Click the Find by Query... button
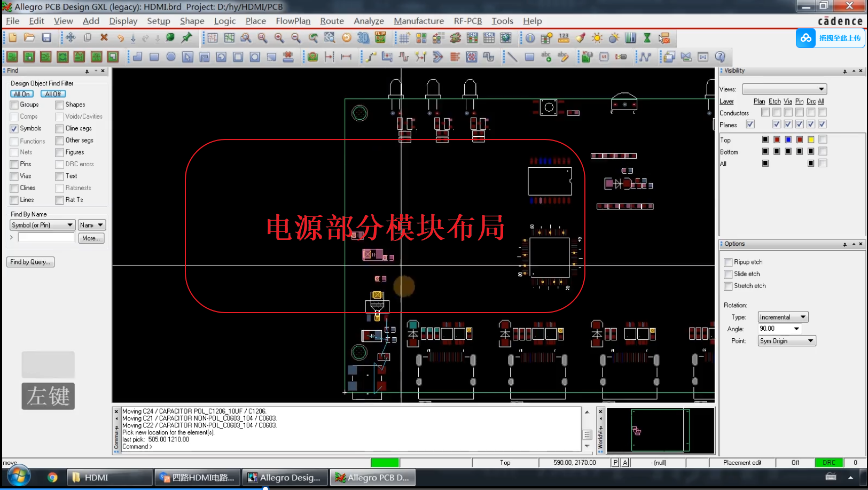The image size is (868, 490). point(30,262)
